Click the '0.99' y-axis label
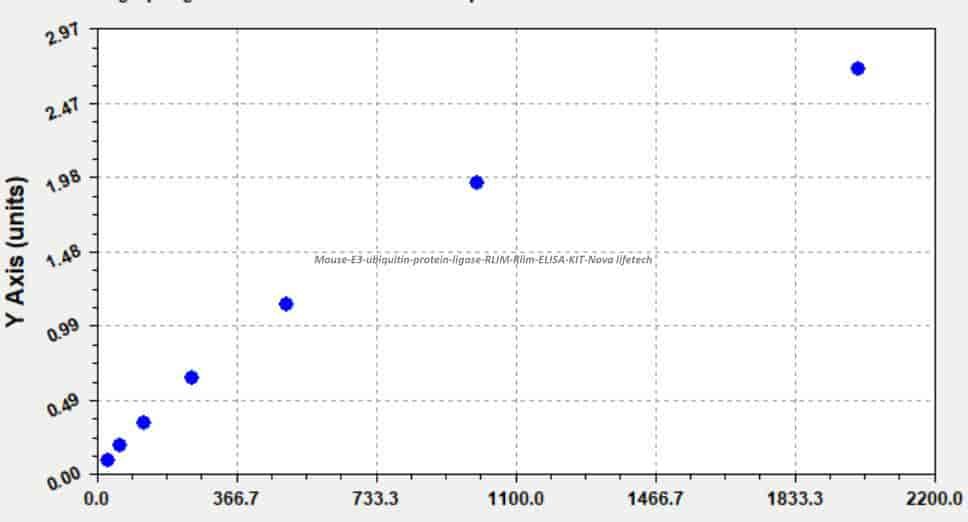 pos(64,329)
